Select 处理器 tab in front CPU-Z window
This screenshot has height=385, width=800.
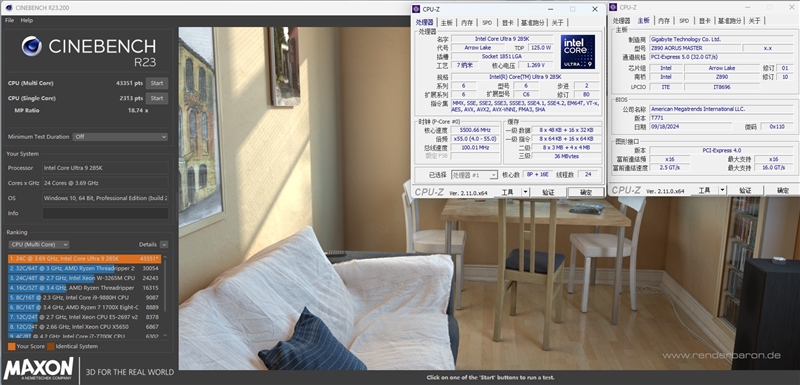424,22
